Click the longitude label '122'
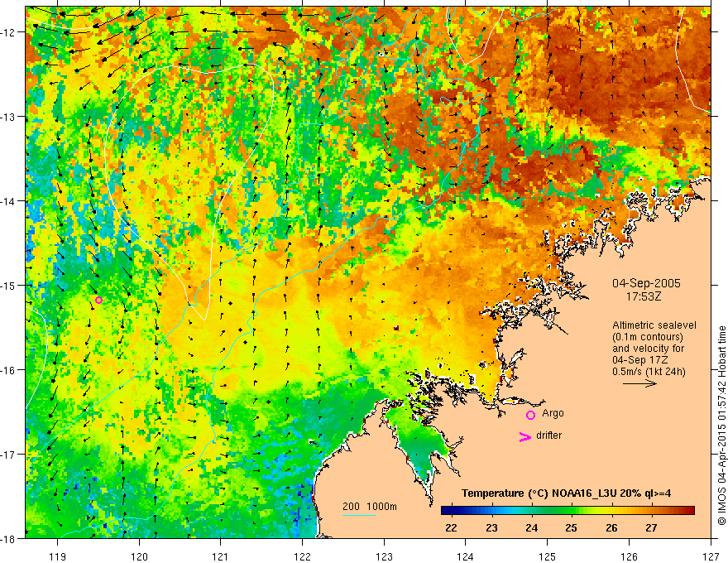The width and height of the screenshot is (728, 563). [302, 556]
